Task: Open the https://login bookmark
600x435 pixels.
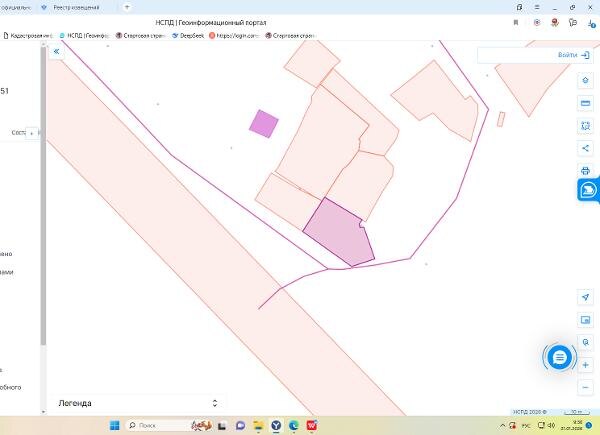Action: point(235,36)
